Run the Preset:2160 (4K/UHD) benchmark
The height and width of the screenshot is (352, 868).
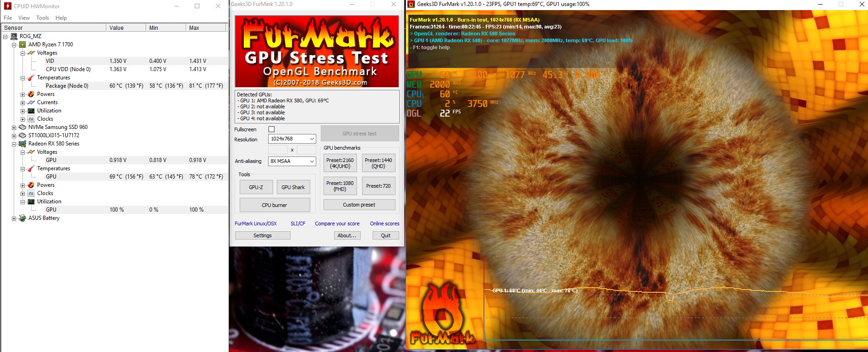click(x=340, y=163)
